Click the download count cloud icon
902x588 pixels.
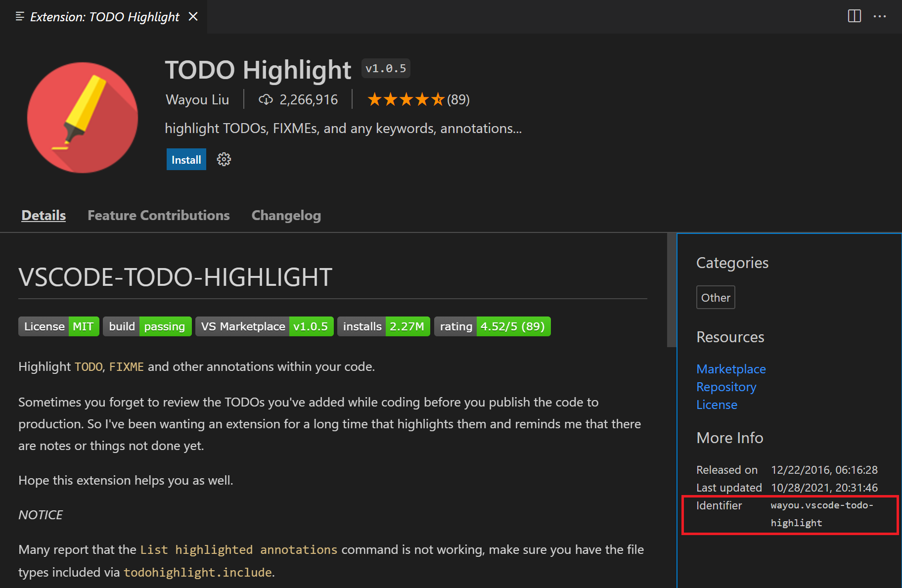click(266, 99)
